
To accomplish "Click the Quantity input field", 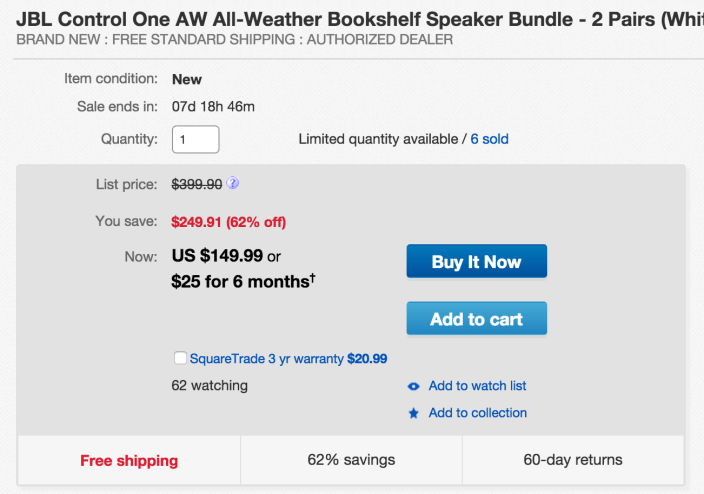I will pyautogui.click(x=196, y=139).
